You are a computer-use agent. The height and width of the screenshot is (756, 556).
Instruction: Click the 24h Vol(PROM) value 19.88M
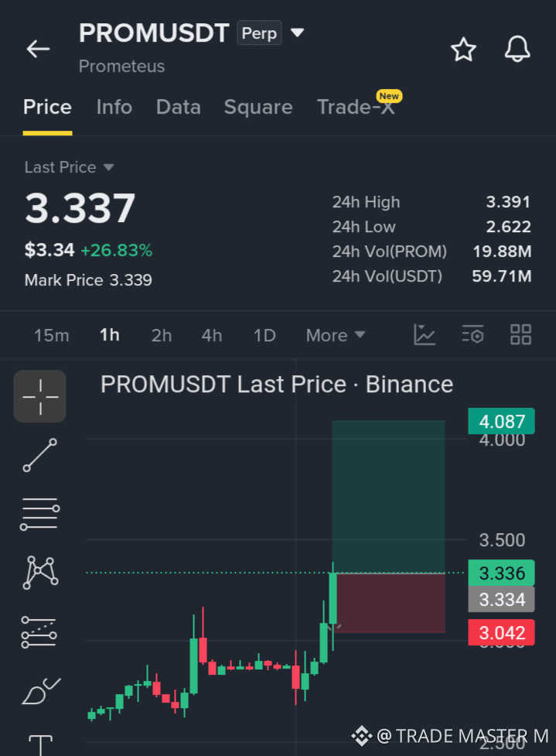502,251
